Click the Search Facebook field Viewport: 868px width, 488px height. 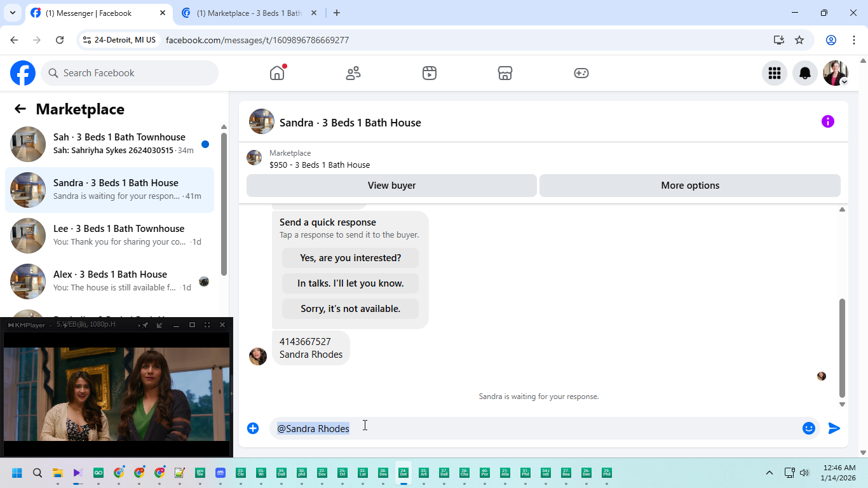(130, 73)
